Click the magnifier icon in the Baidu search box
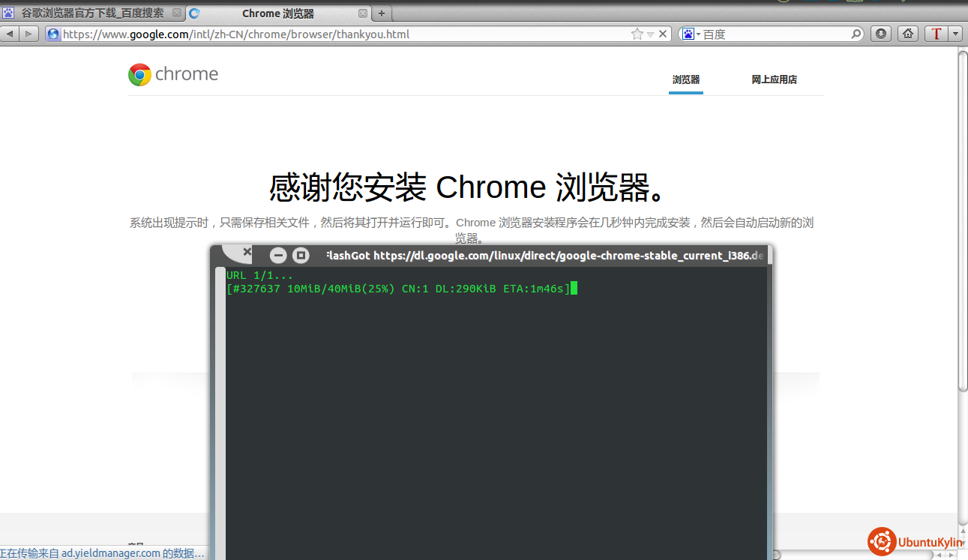Viewport: 968px width, 560px height. [x=856, y=34]
